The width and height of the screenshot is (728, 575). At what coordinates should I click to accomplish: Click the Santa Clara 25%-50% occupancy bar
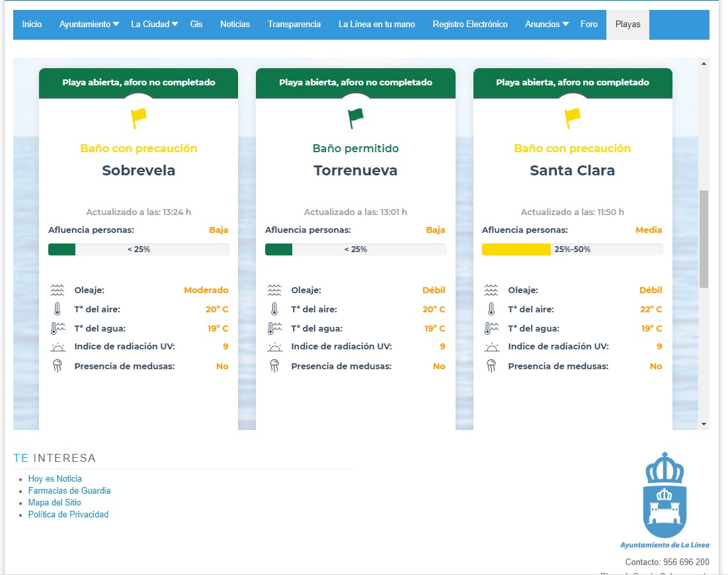coord(572,249)
